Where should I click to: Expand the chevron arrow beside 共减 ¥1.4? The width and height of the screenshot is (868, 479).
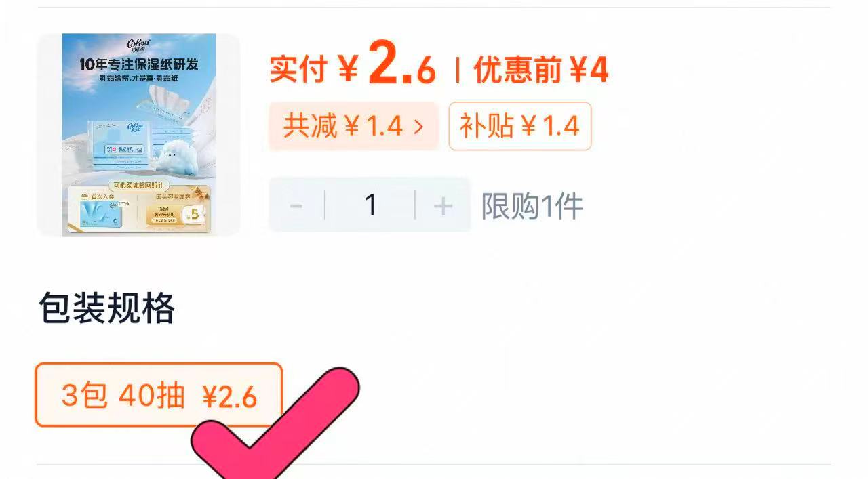(x=418, y=127)
